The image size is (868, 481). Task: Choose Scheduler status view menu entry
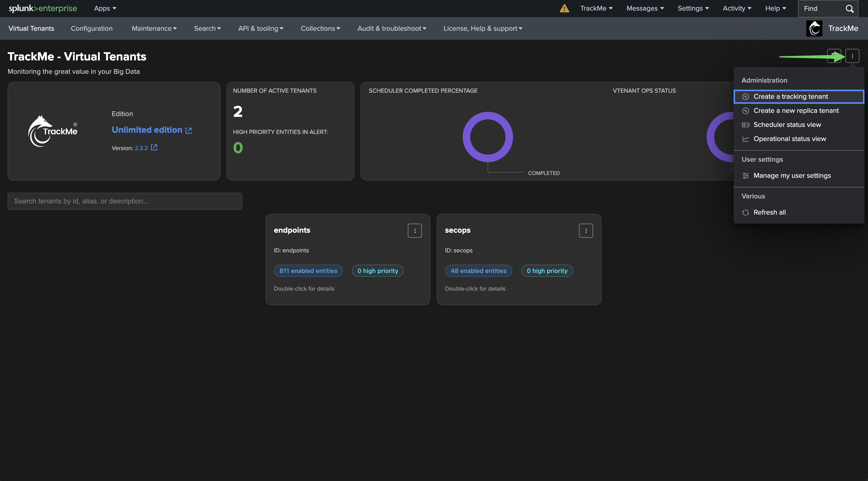coord(787,125)
